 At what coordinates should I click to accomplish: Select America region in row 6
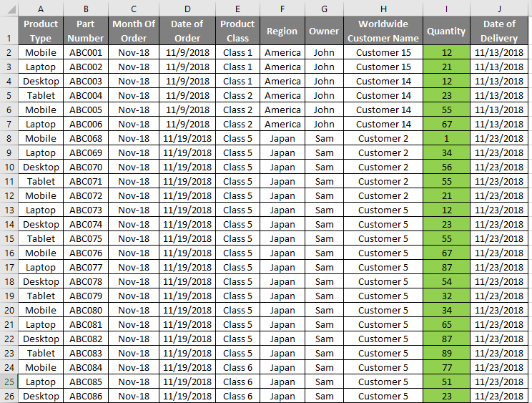(282, 110)
